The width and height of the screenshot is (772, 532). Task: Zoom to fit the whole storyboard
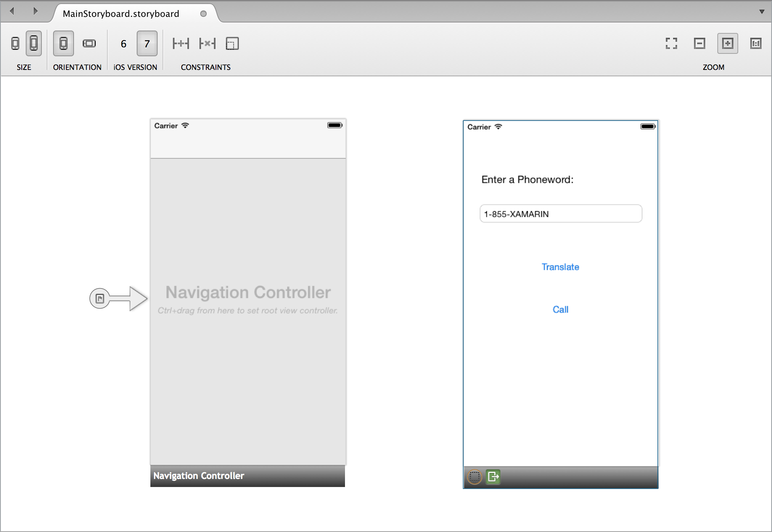pos(671,43)
